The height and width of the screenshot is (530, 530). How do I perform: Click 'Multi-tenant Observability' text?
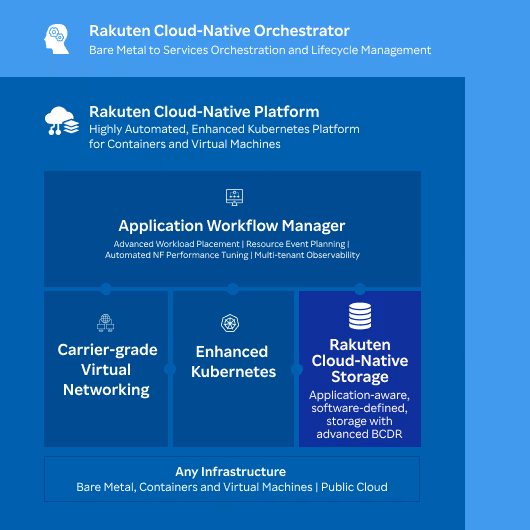point(307,255)
